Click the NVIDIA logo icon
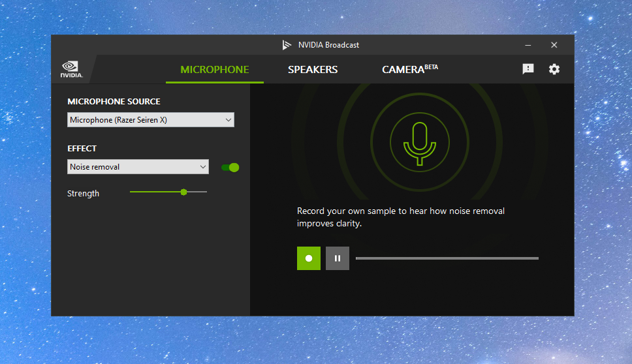632x364 pixels. click(71, 69)
